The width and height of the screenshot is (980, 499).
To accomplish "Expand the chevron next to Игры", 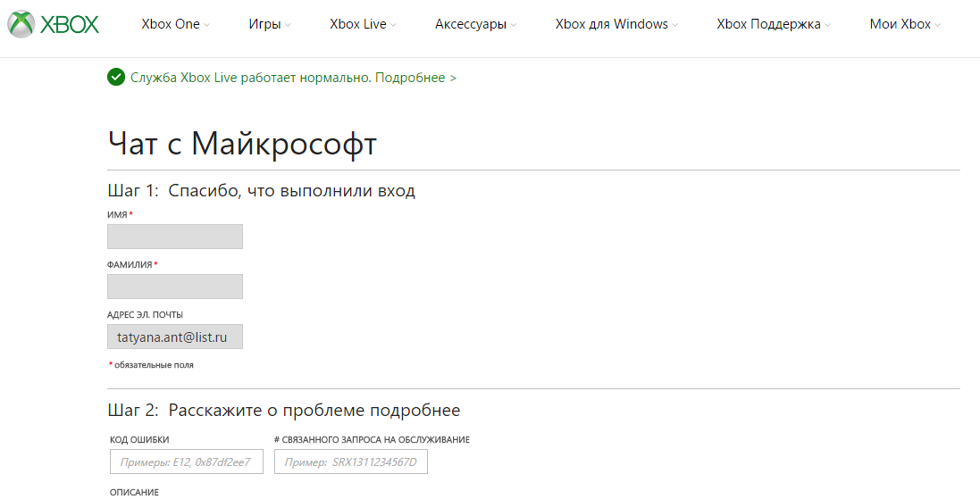I will click(x=288, y=25).
